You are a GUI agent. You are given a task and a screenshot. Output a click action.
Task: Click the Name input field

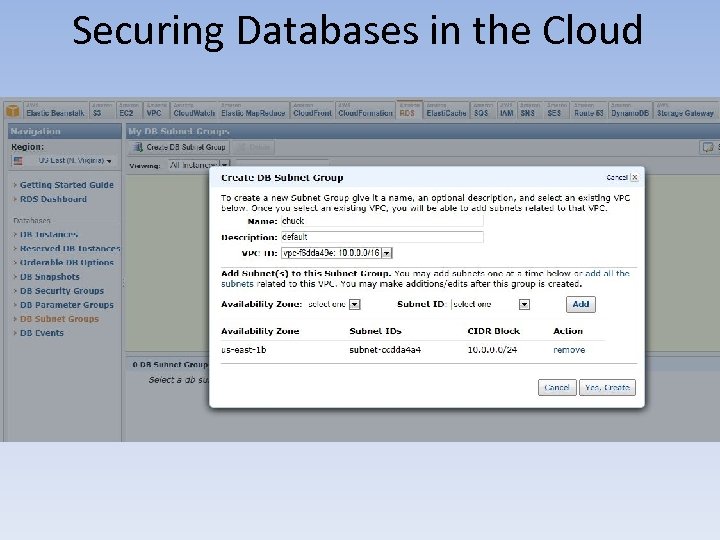tap(382, 221)
